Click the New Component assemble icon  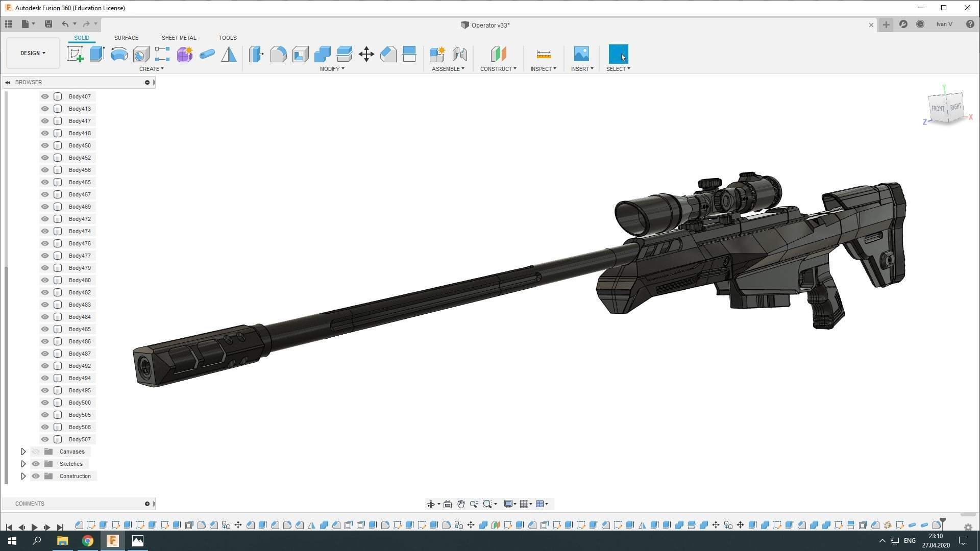[437, 54]
